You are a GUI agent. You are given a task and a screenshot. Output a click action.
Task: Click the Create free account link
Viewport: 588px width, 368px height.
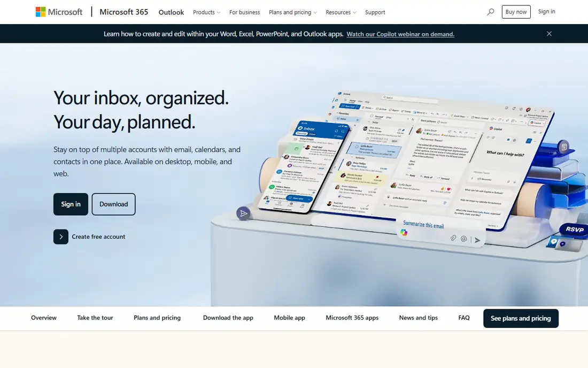(x=98, y=237)
